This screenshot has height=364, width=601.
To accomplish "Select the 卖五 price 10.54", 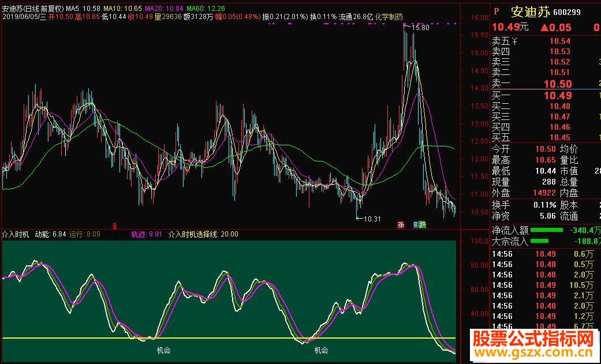I will click(560, 41).
